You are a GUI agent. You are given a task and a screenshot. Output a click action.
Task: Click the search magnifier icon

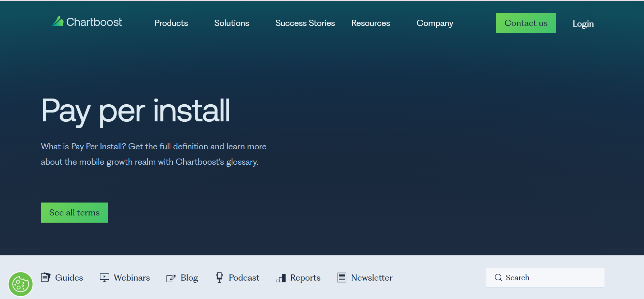(498, 278)
